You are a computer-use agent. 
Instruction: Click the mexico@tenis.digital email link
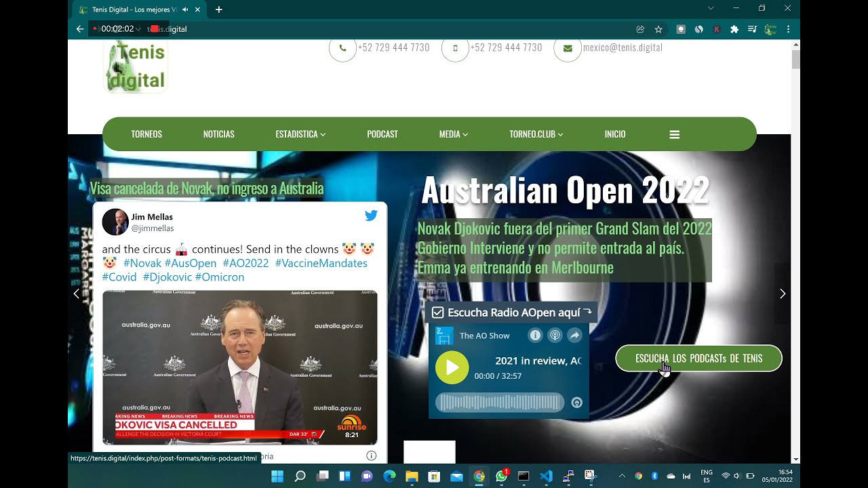pyautogui.click(x=623, y=47)
